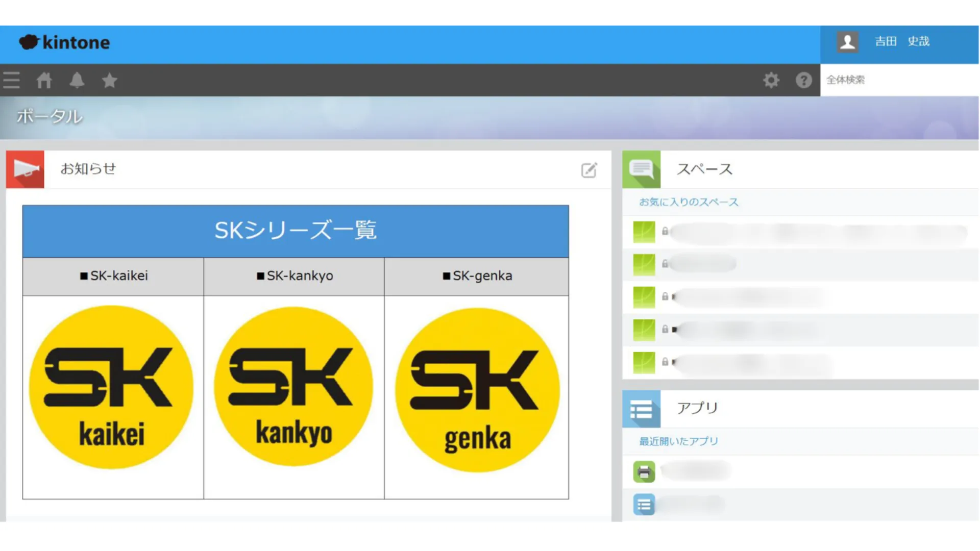980x551 pixels.
Task: Open favorites star icon
Action: click(x=109, y=80)
